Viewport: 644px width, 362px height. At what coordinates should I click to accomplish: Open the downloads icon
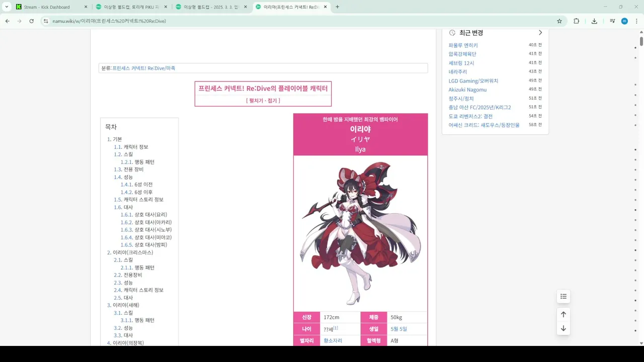pos(594,21)
